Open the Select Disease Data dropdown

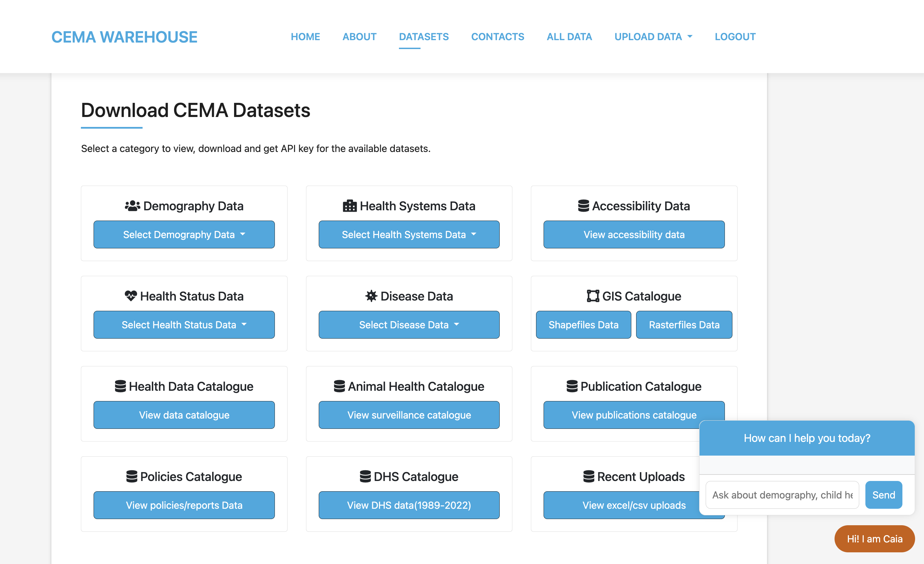click(409, 325)
